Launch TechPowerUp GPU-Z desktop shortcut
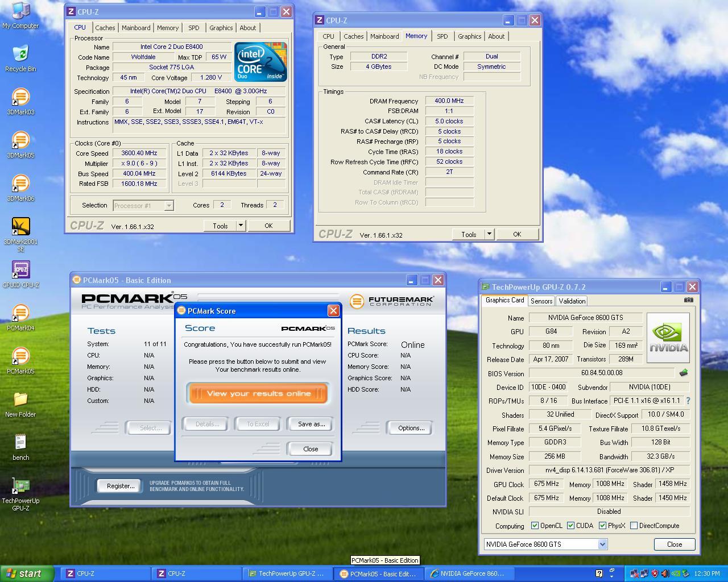 click(20, 494)
